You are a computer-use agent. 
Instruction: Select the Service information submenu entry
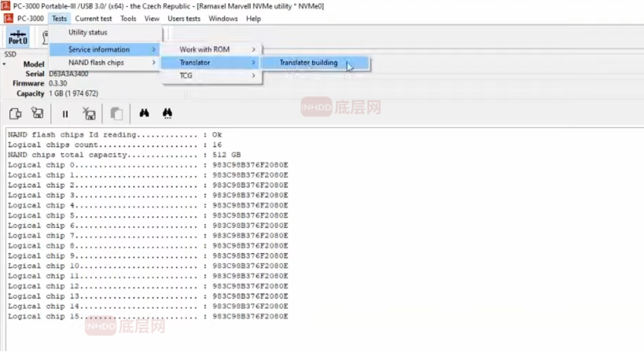click(x=105, y=49)
